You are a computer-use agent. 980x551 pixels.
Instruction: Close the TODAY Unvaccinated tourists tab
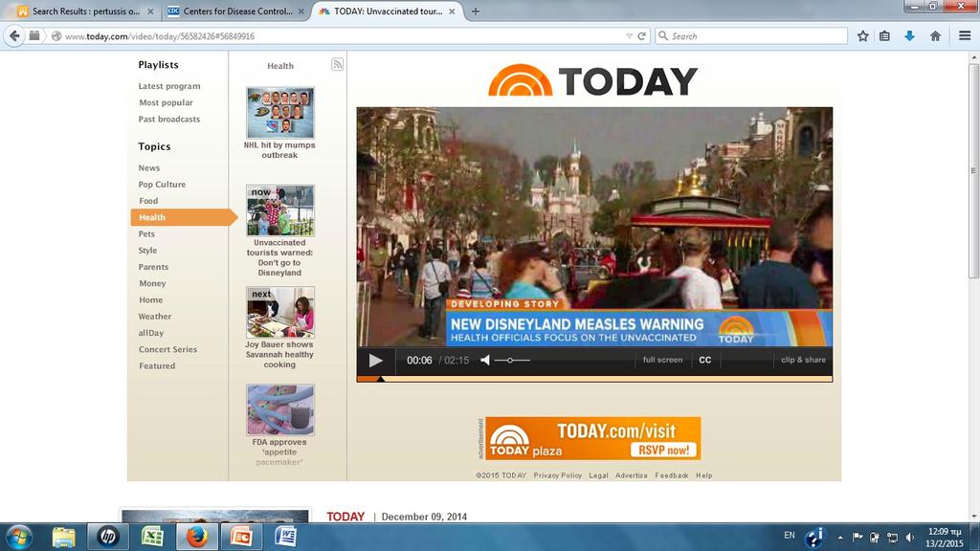(x=452, y=11)
